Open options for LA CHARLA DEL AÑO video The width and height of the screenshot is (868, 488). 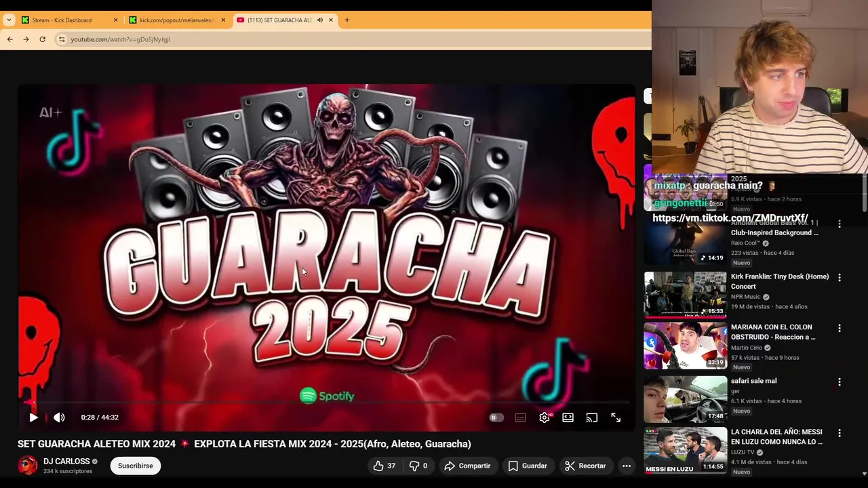pyautogui.click(x=840, y=433)
